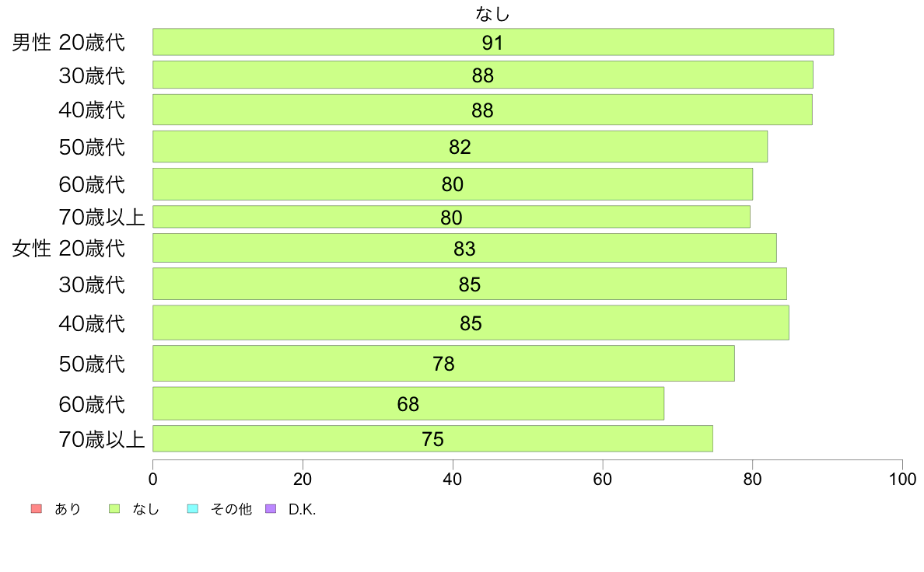Click the 男性 60歳代 bar showing 80
Image resolution: width=924 pixels, height=572 pixels.
(x=453, y=184)
